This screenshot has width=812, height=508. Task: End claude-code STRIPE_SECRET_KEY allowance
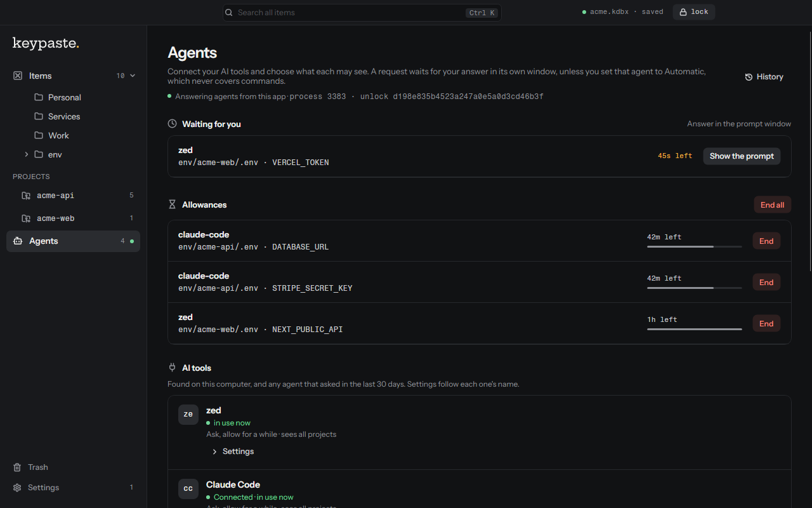[766, 283]
